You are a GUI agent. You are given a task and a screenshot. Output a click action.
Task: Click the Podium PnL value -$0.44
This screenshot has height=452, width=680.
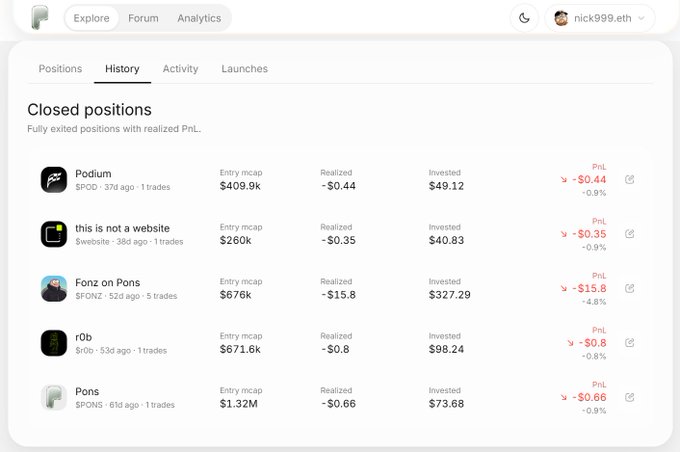(x=589, y=180)
